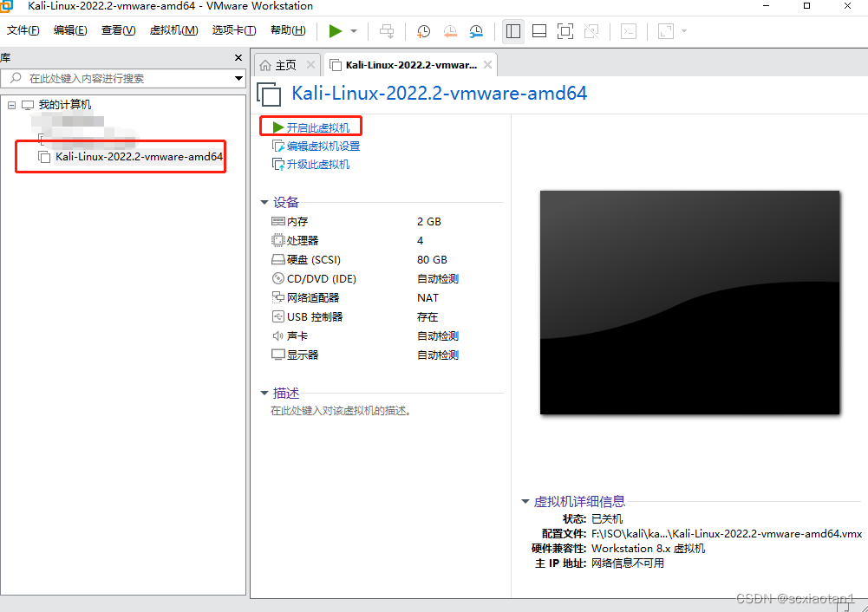The image size is (868, 612).
Task: Click the green power-on toolbar button
Action: coord(336,31)
